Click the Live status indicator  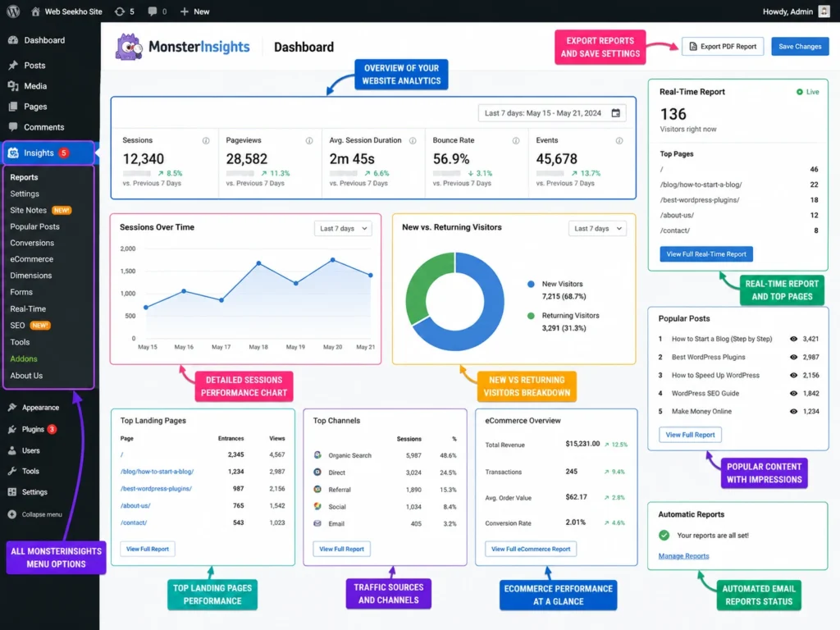pos(807,92)
